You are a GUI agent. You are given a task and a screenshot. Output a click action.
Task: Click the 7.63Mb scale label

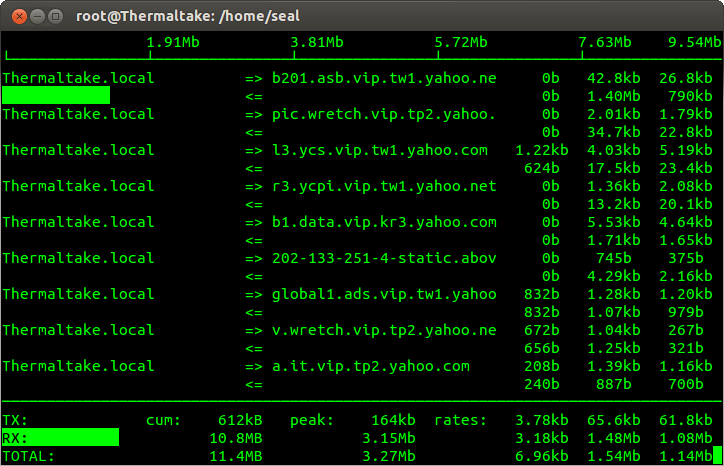(605, 42)
